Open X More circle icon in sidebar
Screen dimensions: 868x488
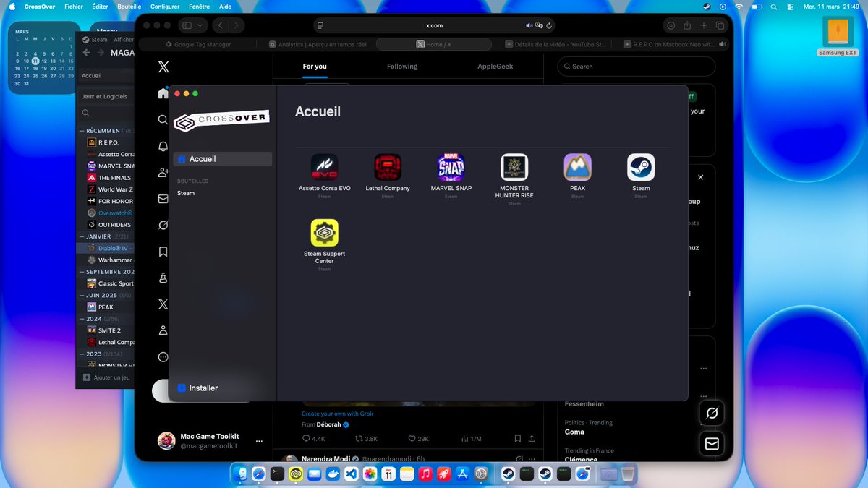[163, 357]
